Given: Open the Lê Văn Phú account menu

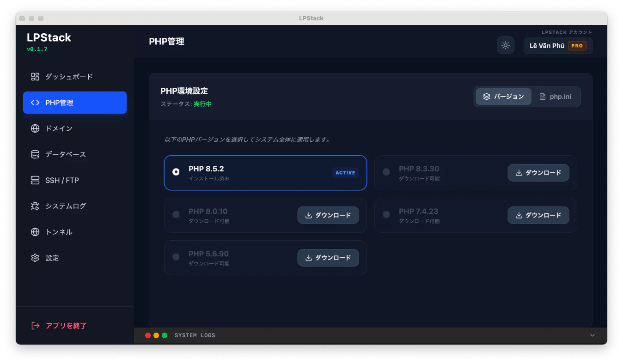Looking at the screenshot, I should (557, 45).
